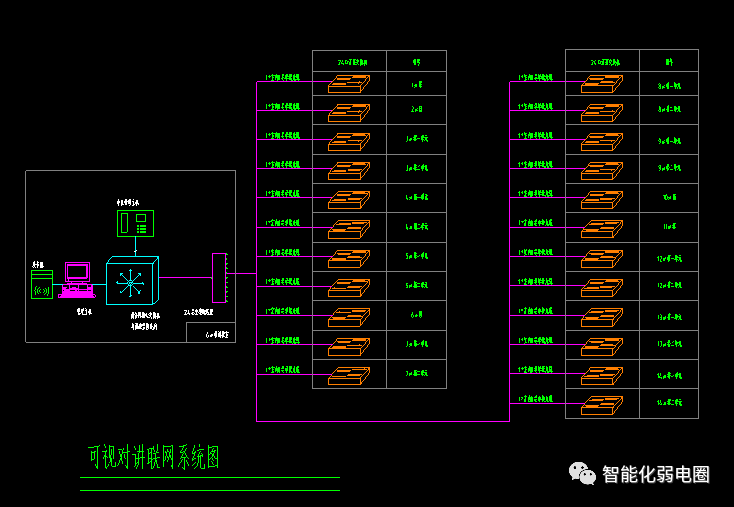Click the orange switch in the 1#楼 row
734x507 pixels.
coord(349,84)
